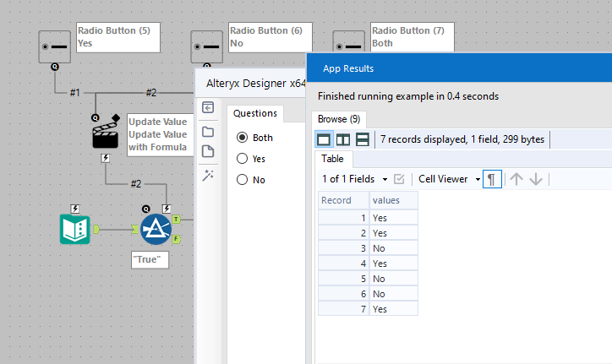Select Radio Button (7) tool icon

[x=348, y=41]
